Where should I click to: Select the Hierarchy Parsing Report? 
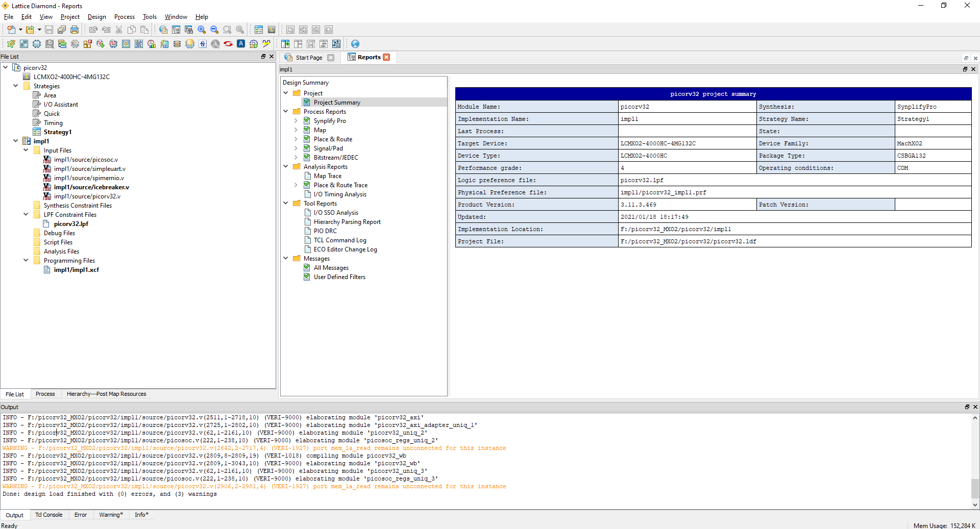point(347,222)
